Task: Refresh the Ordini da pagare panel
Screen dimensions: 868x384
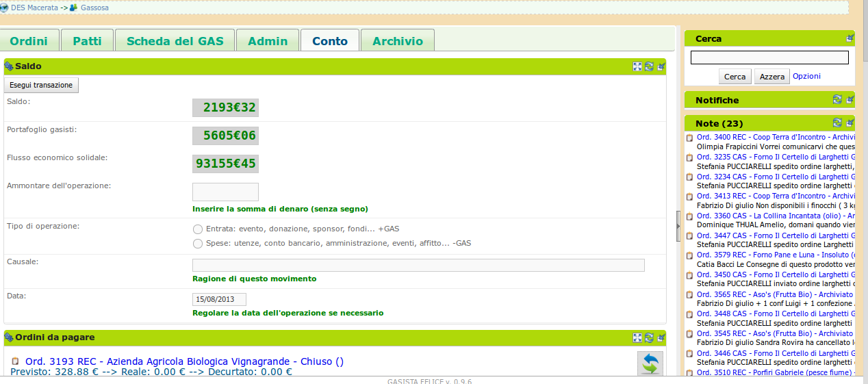Action: 649,337
